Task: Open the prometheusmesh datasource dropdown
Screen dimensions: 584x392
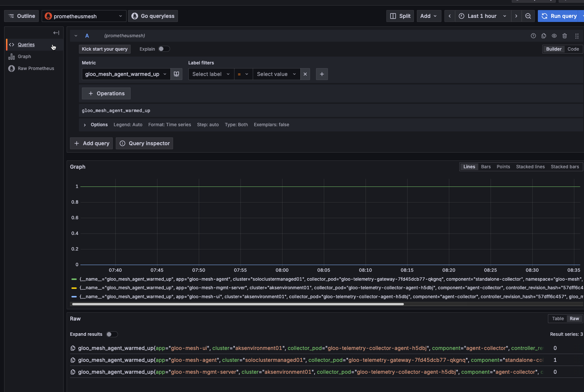Action: [x=84, y=16]
